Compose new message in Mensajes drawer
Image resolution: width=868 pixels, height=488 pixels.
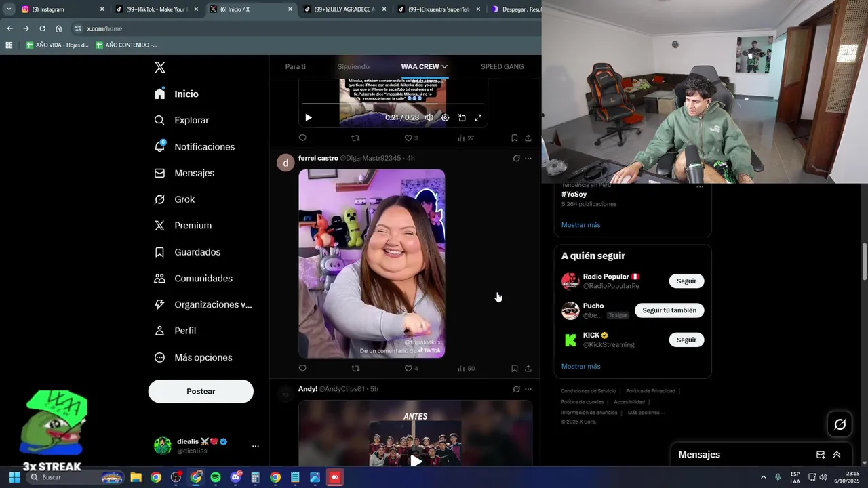point(821,455)
